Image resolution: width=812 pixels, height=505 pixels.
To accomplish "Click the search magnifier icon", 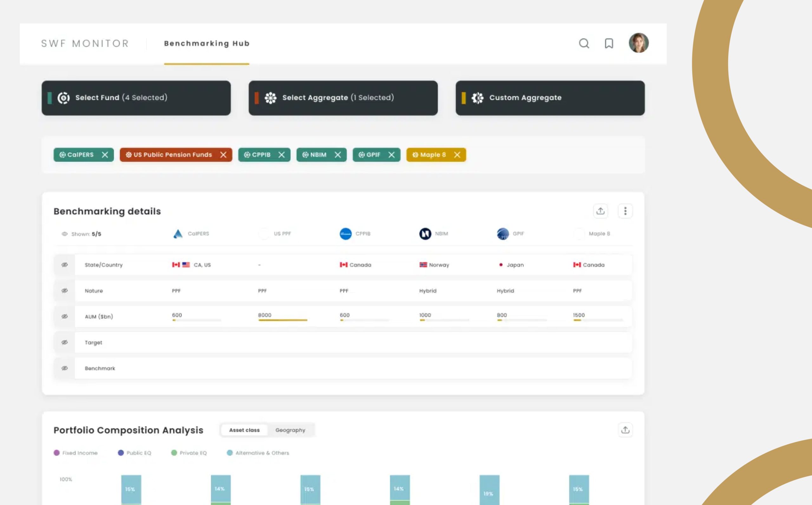I will pos(584,43).
